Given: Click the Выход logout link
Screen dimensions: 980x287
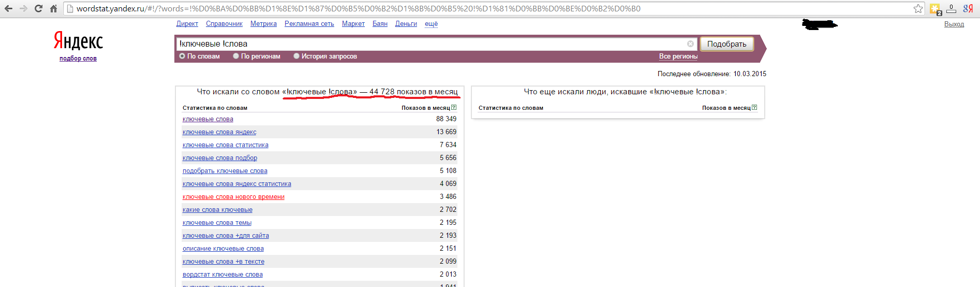Looking at the screenshot, I should [954, 24].
